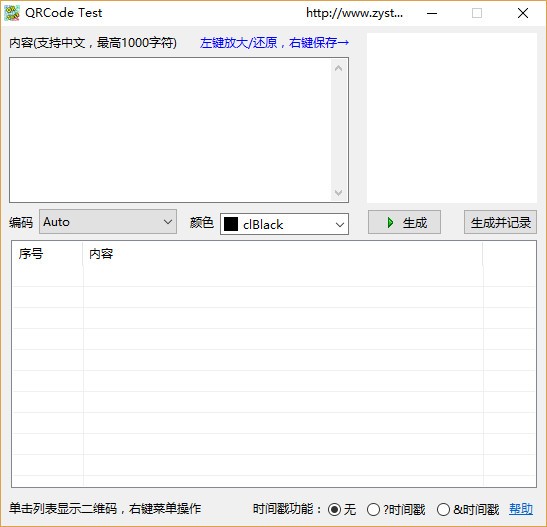The width and height of the screenshot is (547, 527).
Task: Select the &时间戳 radio option
Action: point(443,510)
